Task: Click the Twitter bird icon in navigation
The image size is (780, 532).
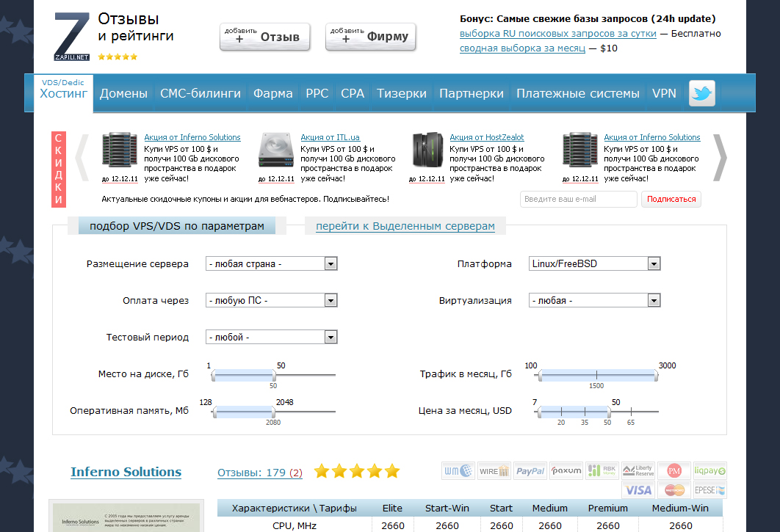Action: 701,94
